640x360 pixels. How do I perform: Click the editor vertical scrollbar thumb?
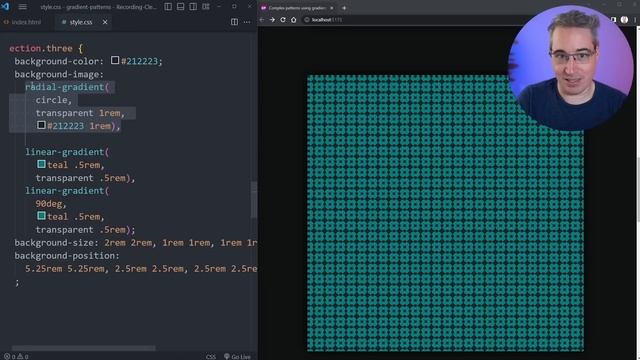click(254, 200)
